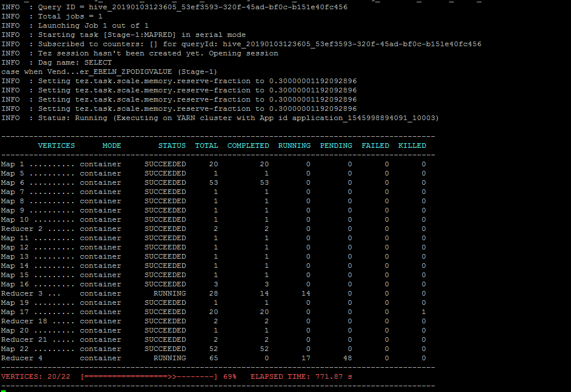Click RUNNING status of Reducer 4
This screenshot has width=571, height=392.
coord(170,358)
